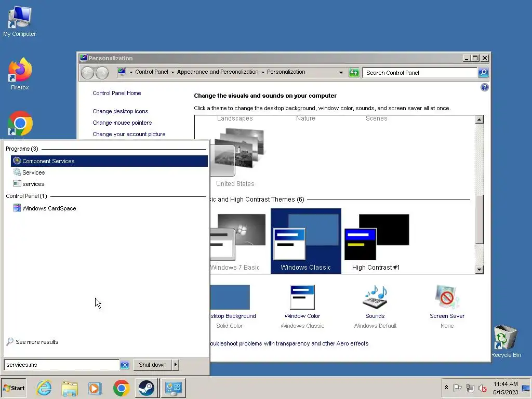
Task: Open the clock showing 11:44 AM
Action: point(506,388)
